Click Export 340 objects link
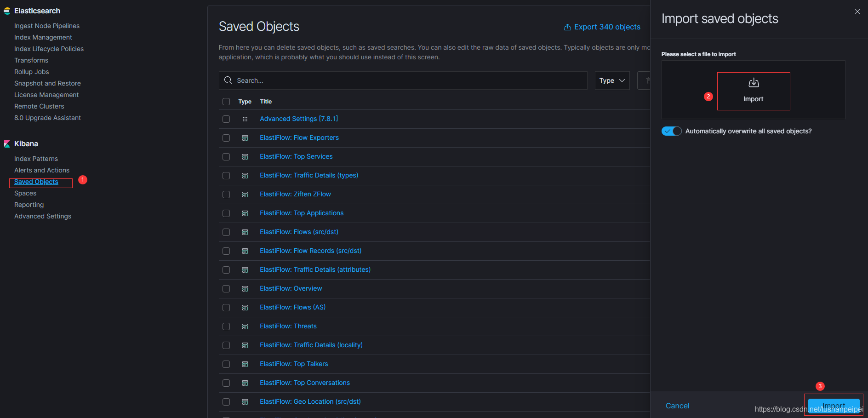The width and height of the screenshot is (868, 418). tap(602, 27)
